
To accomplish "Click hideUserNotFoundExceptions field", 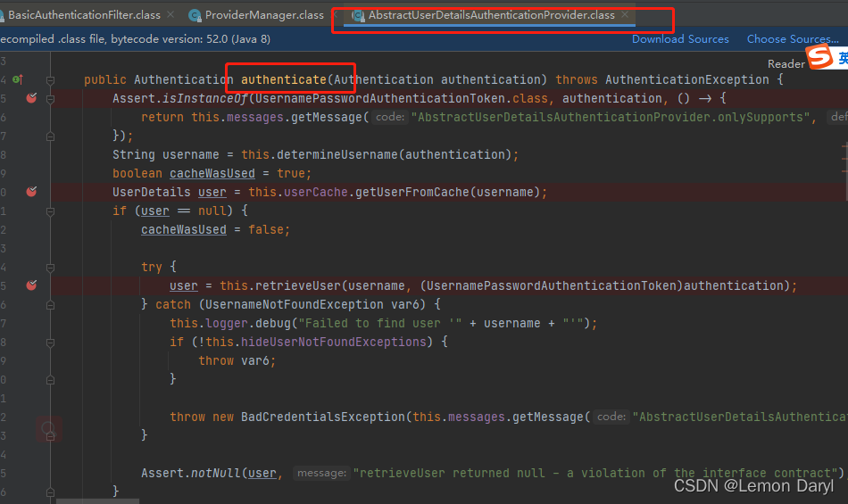I will tap(334, 342).
